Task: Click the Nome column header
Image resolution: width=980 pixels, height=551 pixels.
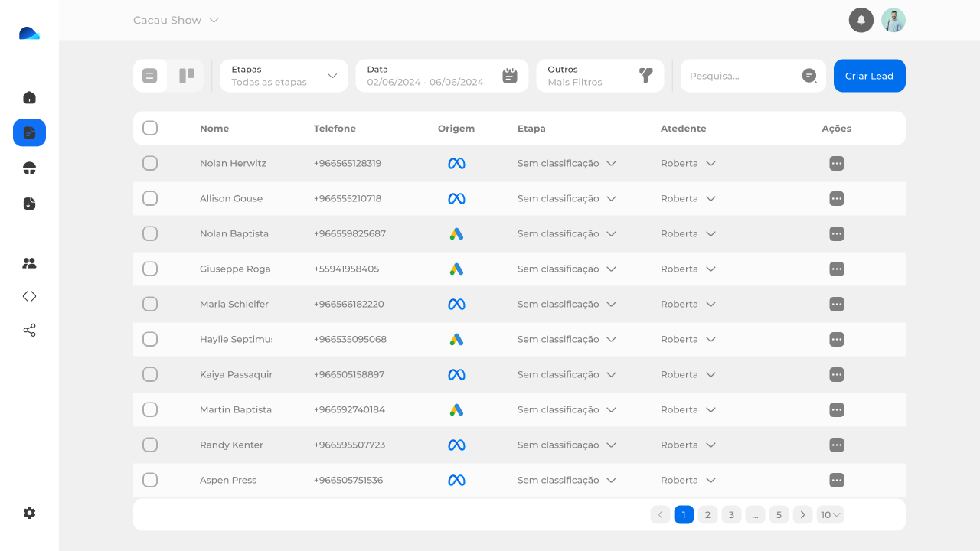Action: 214,129
